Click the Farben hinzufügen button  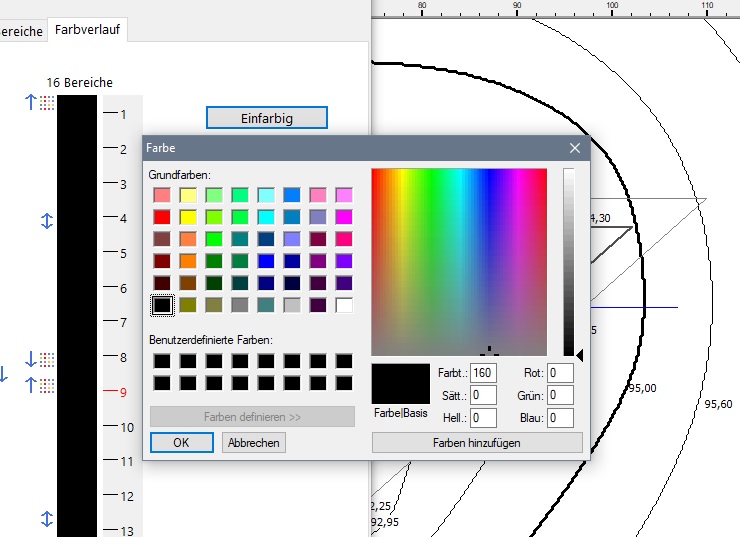pos(476,442)
